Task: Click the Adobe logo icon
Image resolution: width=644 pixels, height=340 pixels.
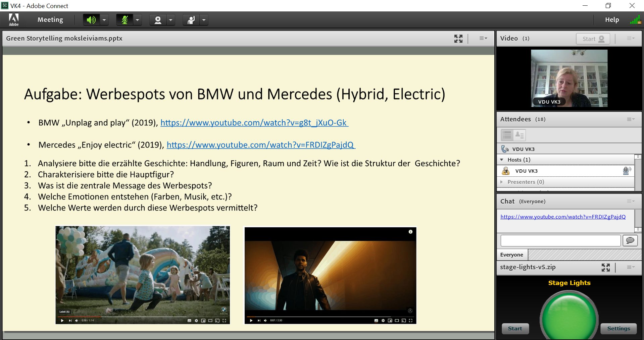Action: coord(14,19)
